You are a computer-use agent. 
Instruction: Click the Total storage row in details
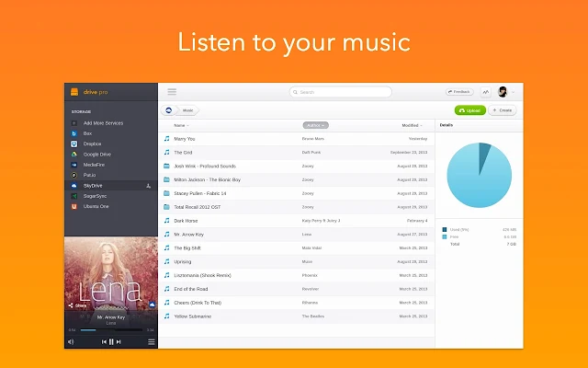pyautogui.click(x=480, y=244)
